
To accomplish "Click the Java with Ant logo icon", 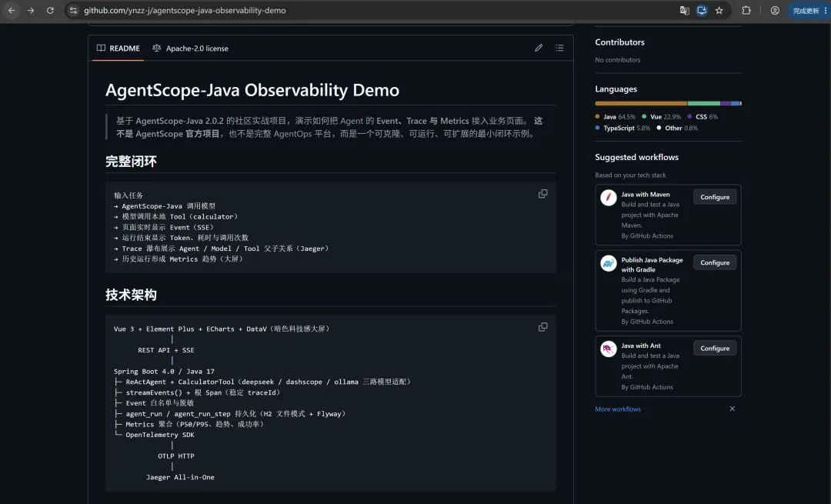I will point(609,349).
